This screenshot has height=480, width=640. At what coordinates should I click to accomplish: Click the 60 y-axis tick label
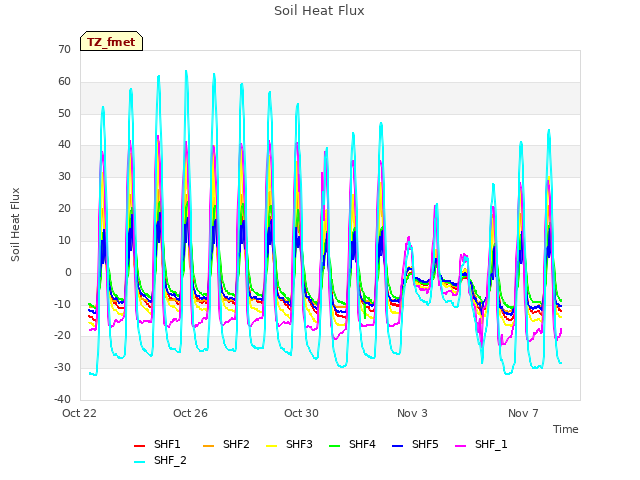coord(64,82)
